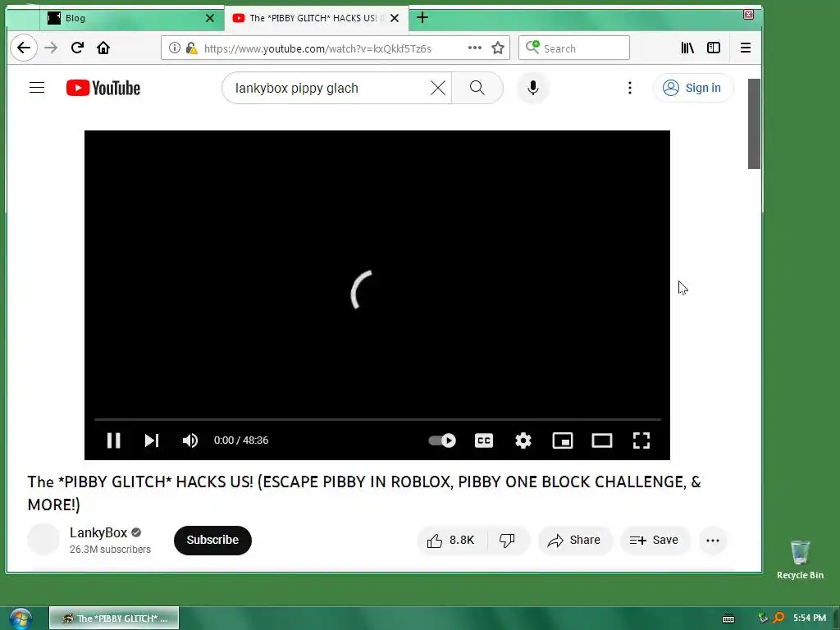This screenshot has width=840, height=630.
Task: Close the Blog tab
Action: [x=210, y=18]
